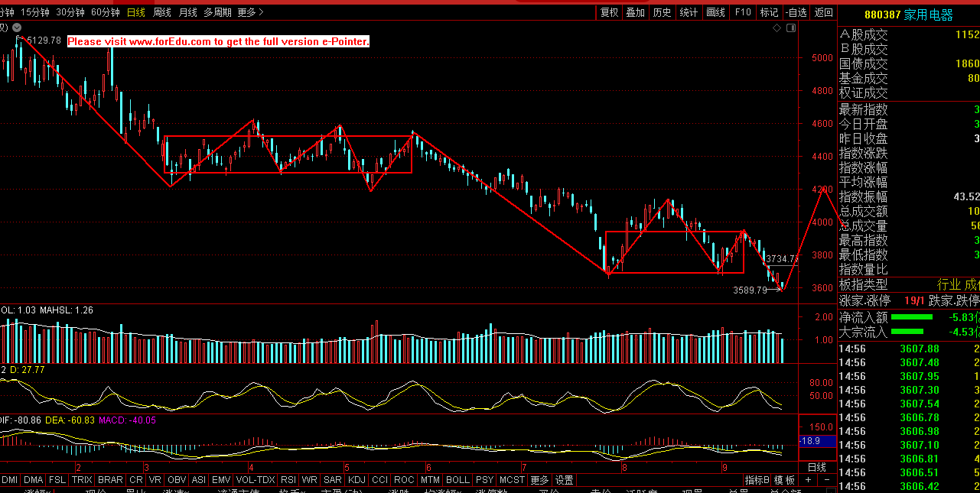Click the 标记 mark button

click(x=769, y=12)
